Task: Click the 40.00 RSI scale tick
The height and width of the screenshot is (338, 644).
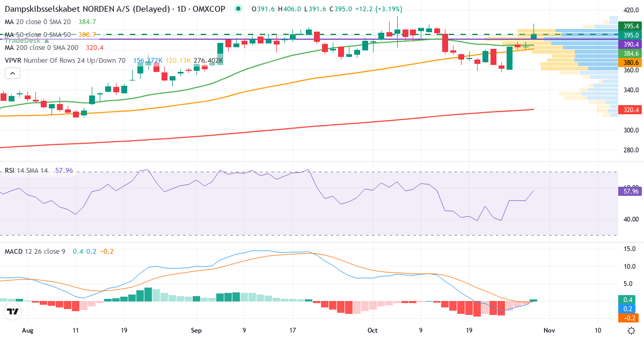Action: click(x=631, y=219)
